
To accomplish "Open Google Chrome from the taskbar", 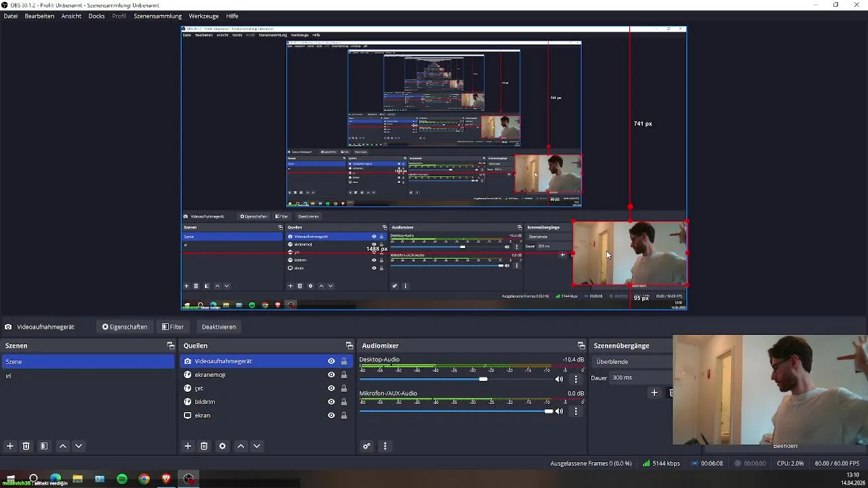I will [144, 479].
